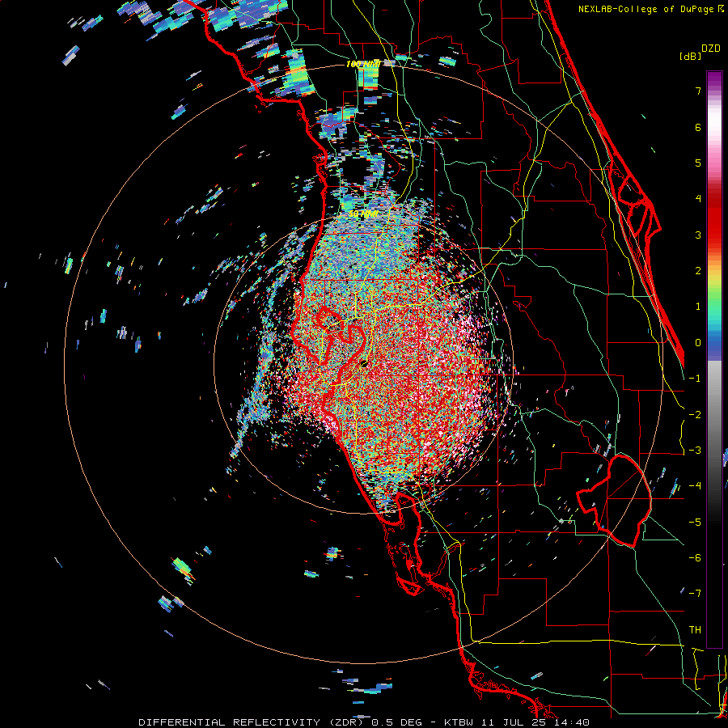
Task: Click the -3 value on the color scale
Action: (695, 451)
